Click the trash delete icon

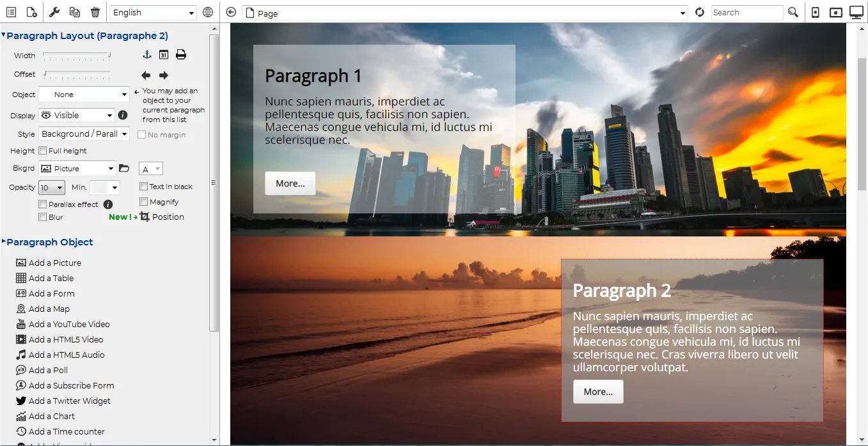coord(95,12)
